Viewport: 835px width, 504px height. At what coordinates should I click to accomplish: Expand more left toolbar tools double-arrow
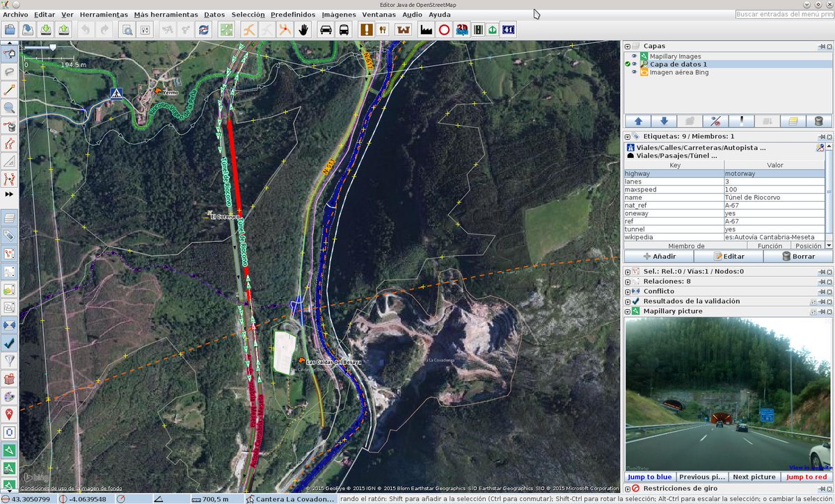coord(10,195)
